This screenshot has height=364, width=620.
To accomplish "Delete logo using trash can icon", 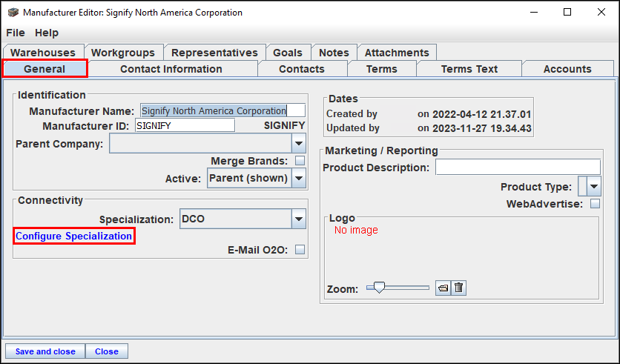I will [x=458, y=288].
